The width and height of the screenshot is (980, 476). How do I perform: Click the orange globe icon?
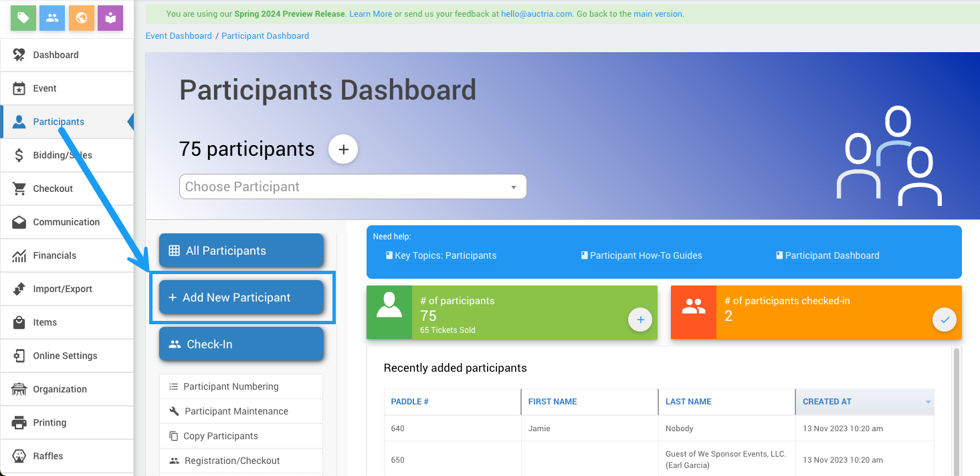tap(81, 18)
